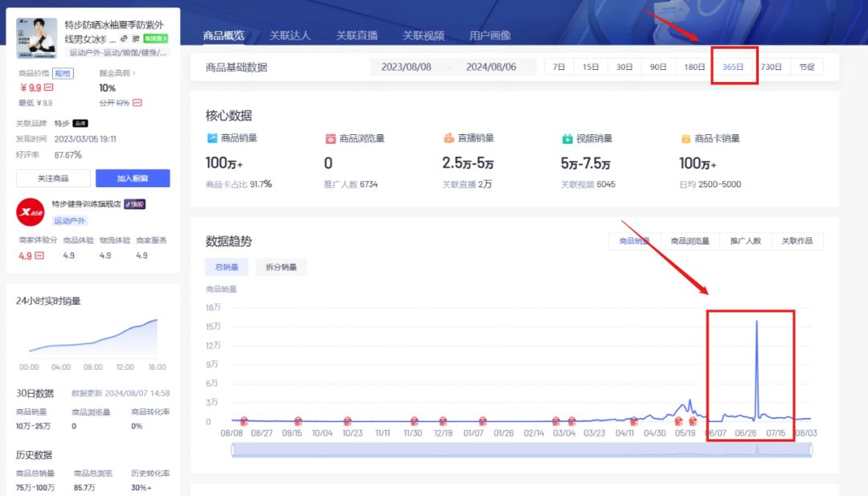Open merchant score trend icon beside 4.9
The height and width of the screenshot is (496, 868).
point(39,256)
